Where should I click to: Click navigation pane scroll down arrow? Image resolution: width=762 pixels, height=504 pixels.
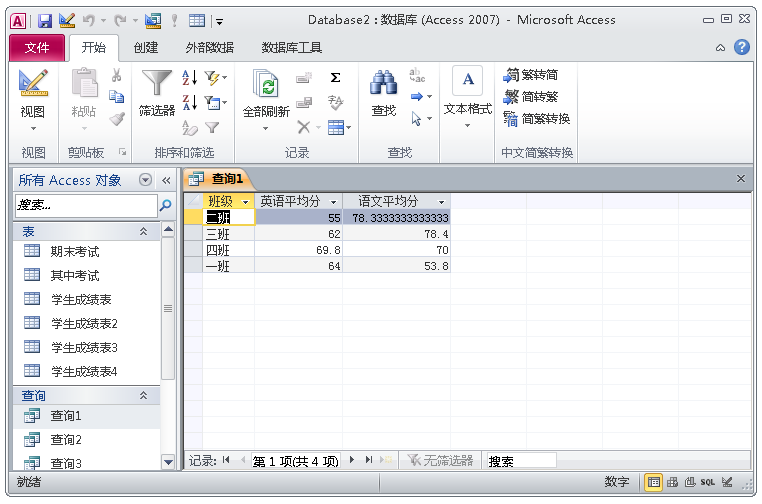pos(168,462)
